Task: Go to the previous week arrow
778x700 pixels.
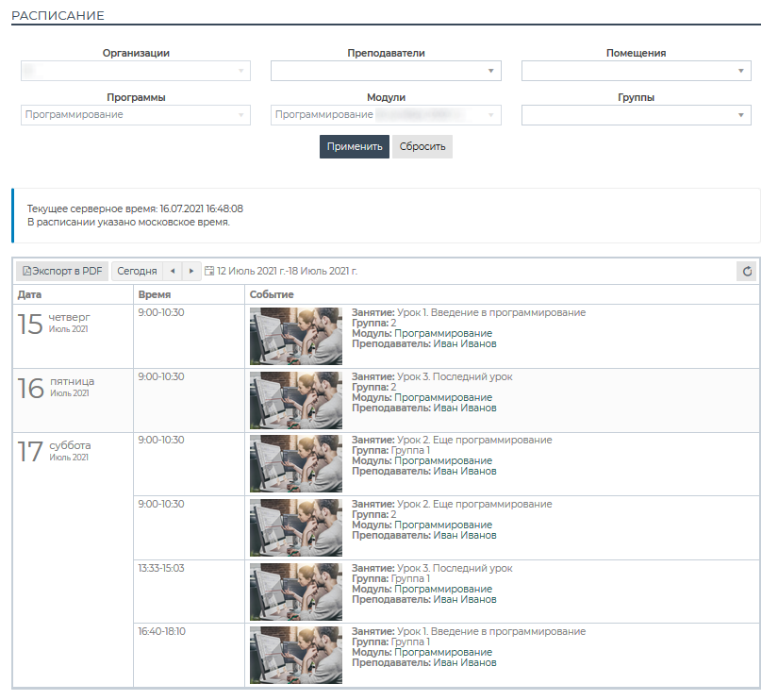Action: coord(172,272)
